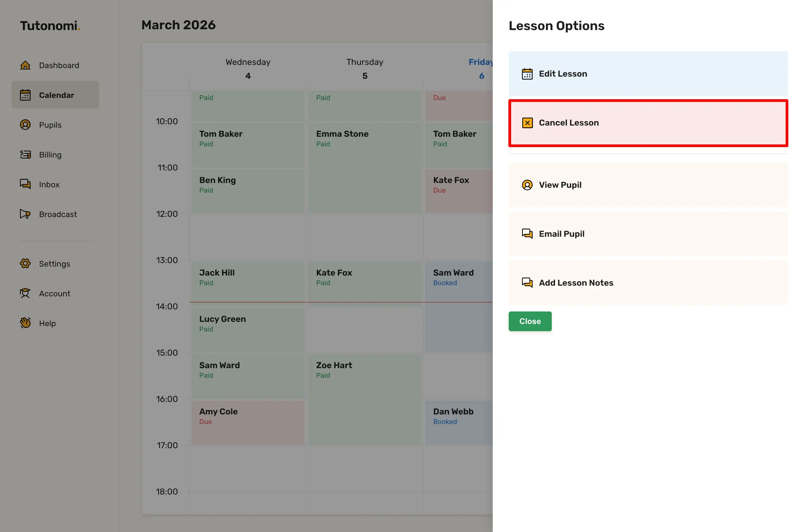Click the Pupils person icon in sidebar

(x=25, y=125)
